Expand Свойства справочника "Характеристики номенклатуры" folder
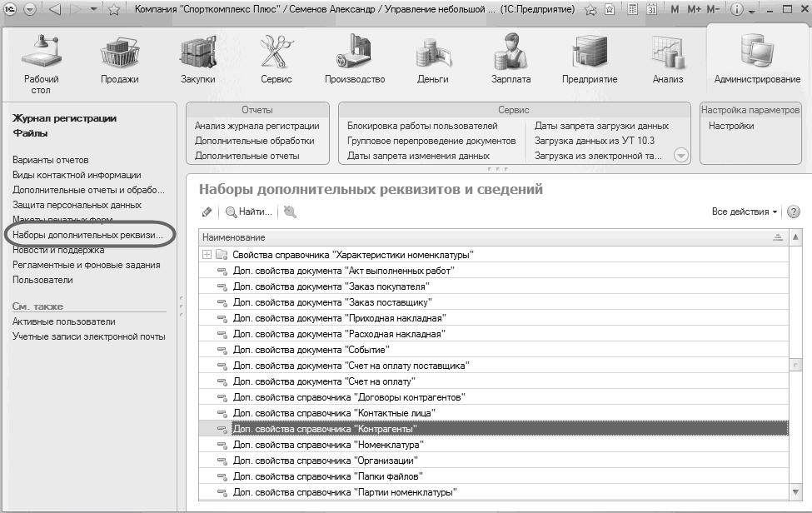The width and height of the screenshot is (812, 513). pos(207,254)
